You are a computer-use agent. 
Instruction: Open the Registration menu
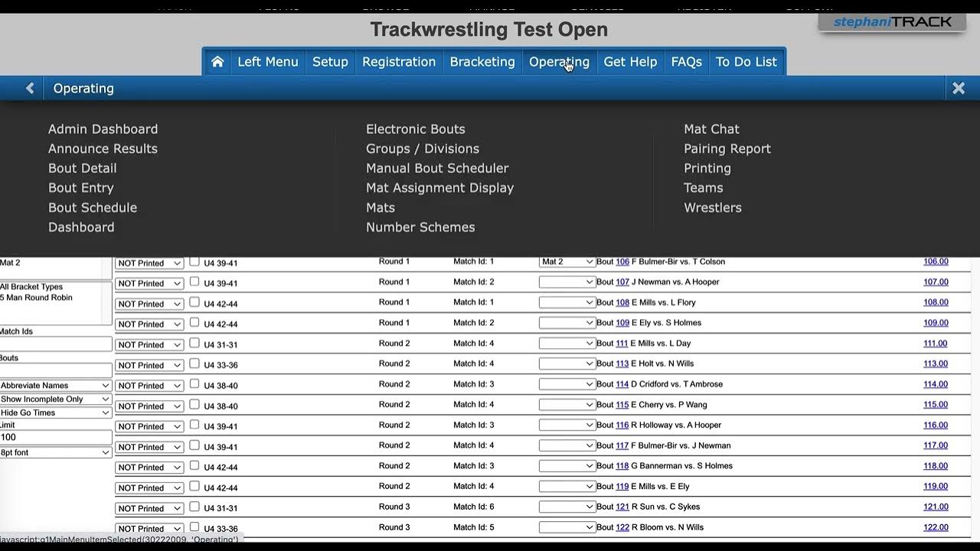[x=399, y=62]
